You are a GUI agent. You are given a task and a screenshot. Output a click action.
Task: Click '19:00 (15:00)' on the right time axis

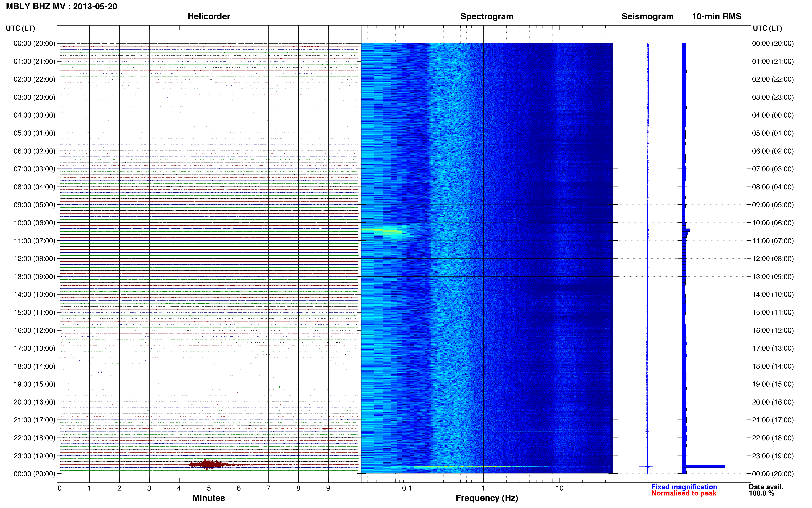click(773, 384)
